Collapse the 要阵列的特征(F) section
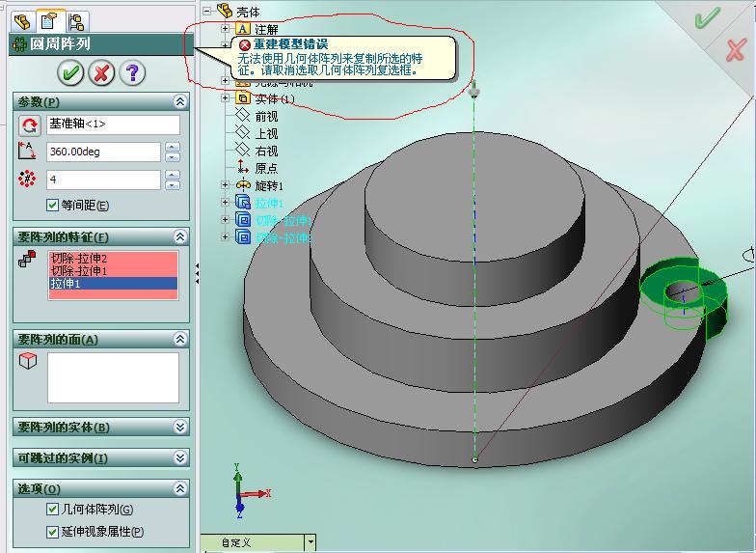 [x=179, y=236]
